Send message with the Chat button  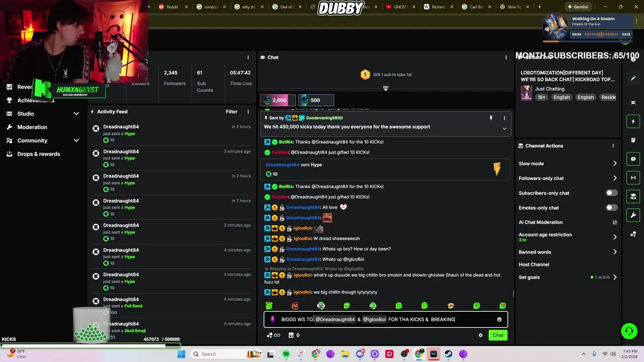coord(498,335)
